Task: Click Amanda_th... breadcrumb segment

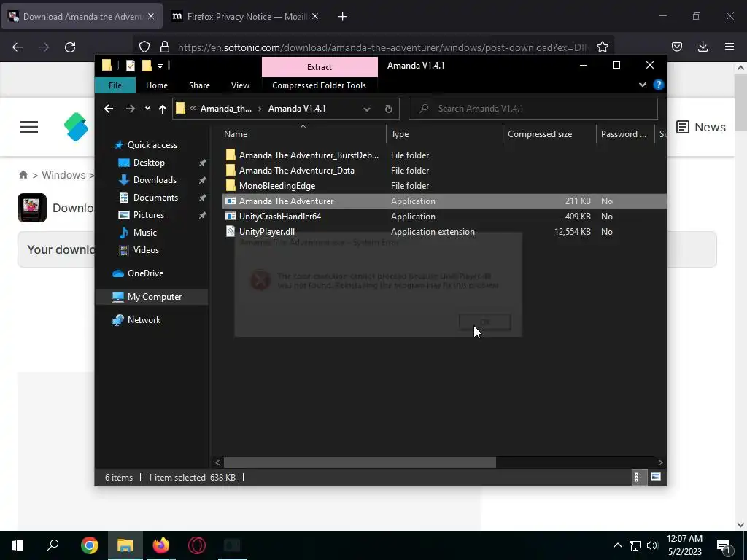Action: pos(226,109)
